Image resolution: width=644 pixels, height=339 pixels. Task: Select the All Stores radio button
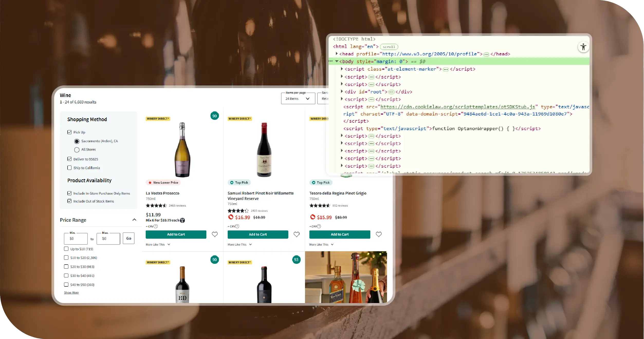pos(77,150)
